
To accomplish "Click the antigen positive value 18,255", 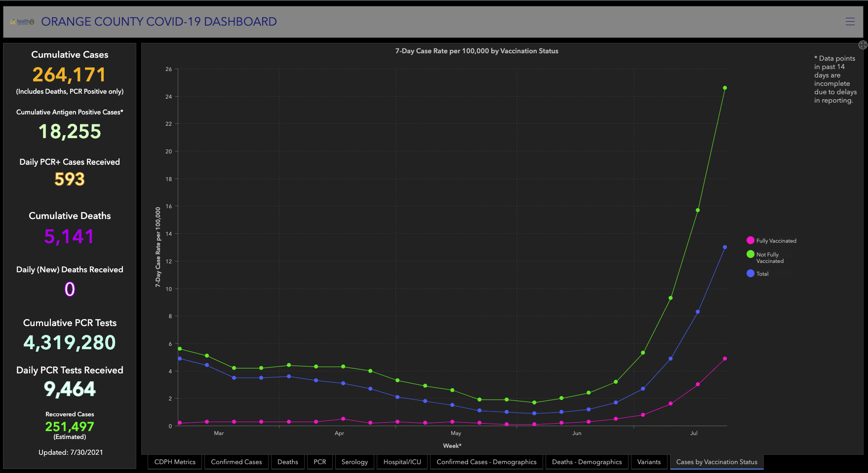I will click(70, 132).
